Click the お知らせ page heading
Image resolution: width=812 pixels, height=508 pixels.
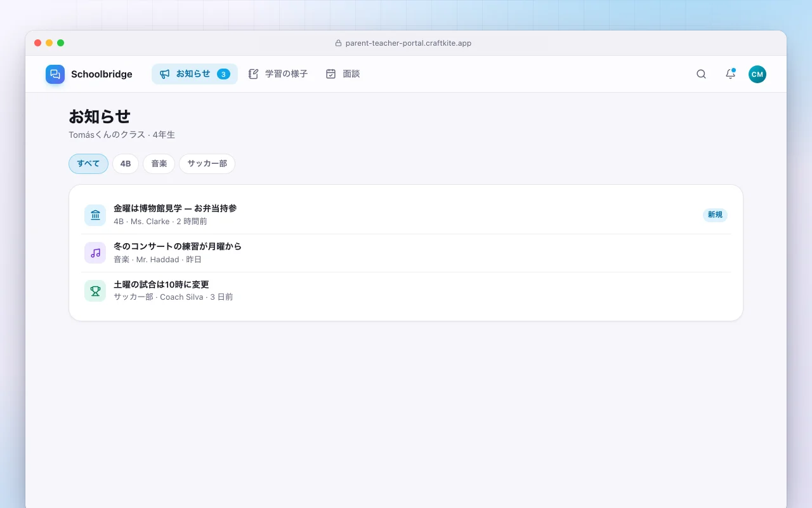100,116
